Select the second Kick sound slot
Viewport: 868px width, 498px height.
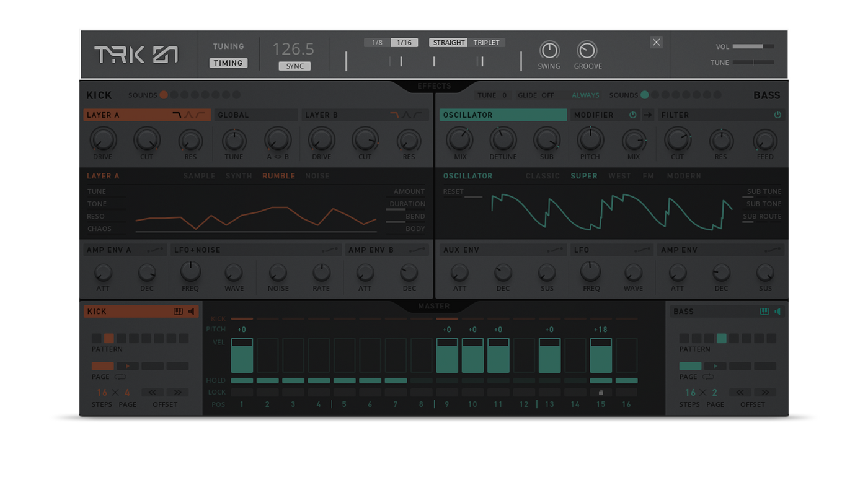pos(174,95)
